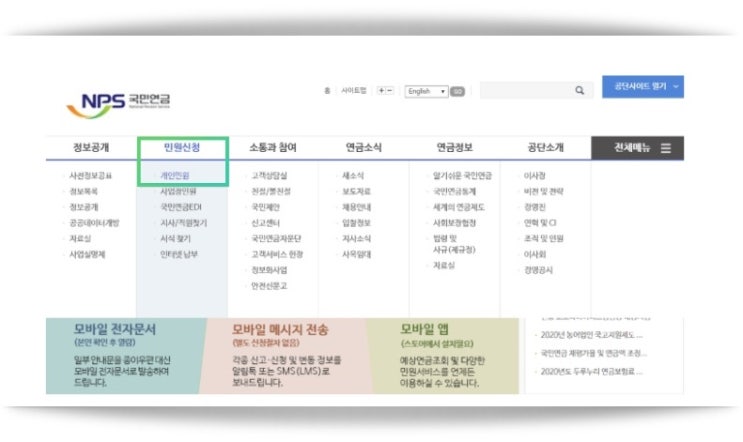The height and width of the screenshot is (442, 743).
Task: Click the GO button beside language selector
Action: click(x=457, y=91)
